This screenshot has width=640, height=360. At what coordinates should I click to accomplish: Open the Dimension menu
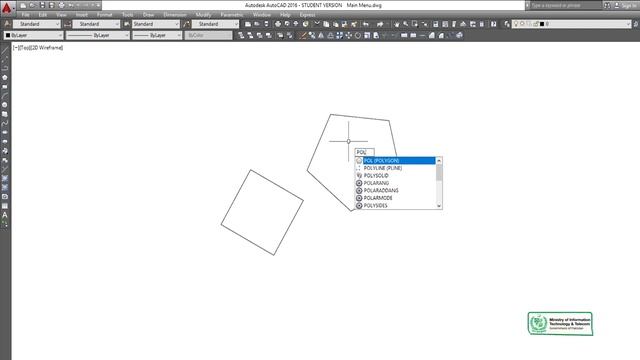tap(175, 15)
